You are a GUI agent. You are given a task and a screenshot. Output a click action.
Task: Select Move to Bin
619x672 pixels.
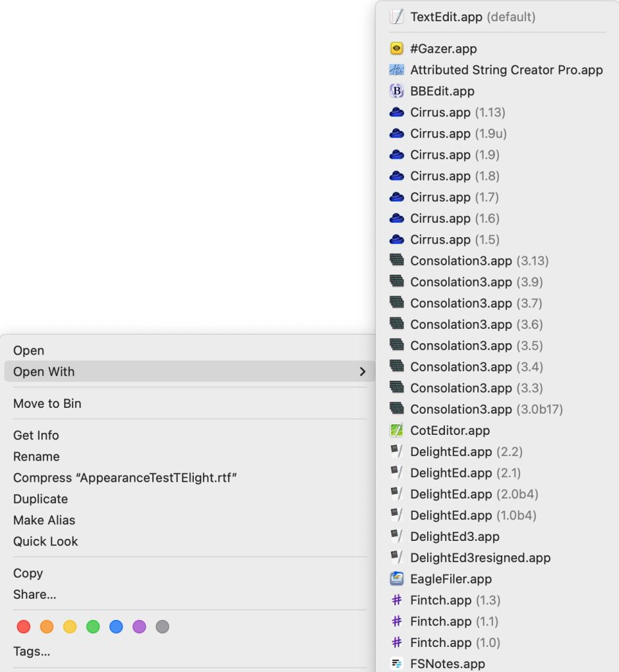point(47,404)
